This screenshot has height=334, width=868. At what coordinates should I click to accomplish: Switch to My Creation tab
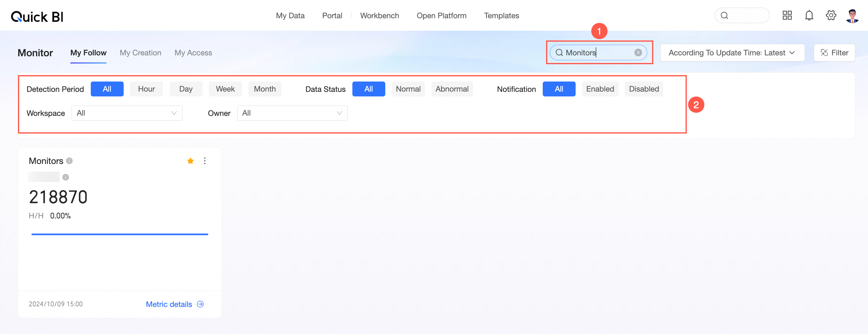(x=140, y=53)
